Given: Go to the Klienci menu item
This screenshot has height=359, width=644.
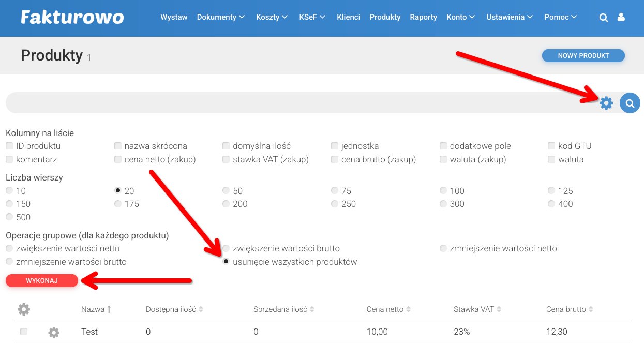Looking at the screenshot, I should click(348, 17).
